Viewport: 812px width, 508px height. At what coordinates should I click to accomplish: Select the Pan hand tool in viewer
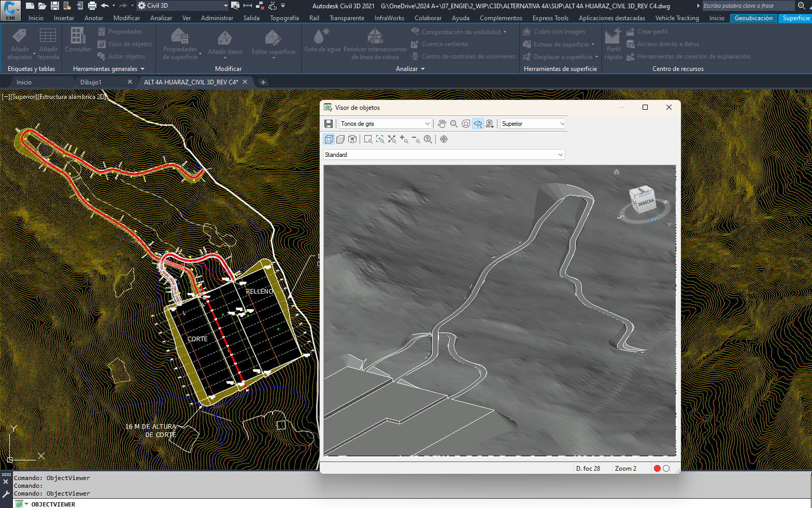pyautogui.click(x=441, y=124)
